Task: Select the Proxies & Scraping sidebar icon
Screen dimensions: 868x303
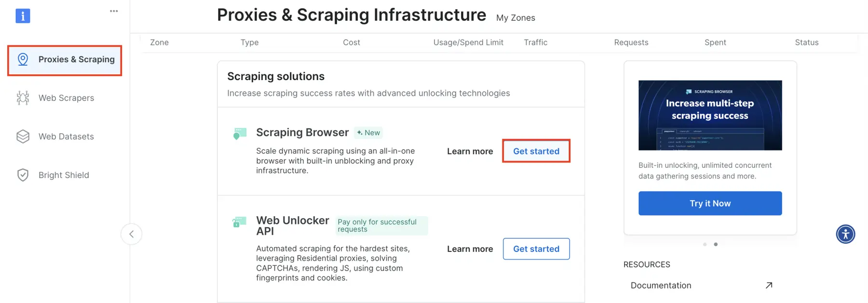Action: pyautogui.click(x=23, y=60)
